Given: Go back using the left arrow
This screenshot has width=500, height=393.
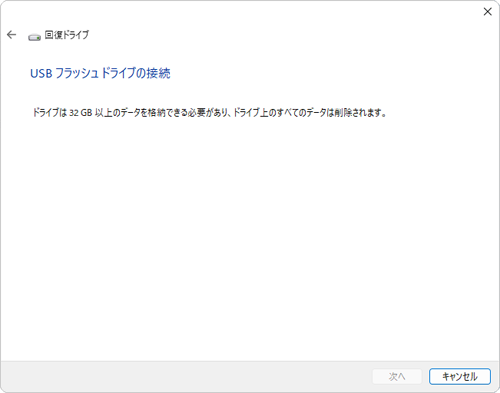Looking at the screenshot, I should tap(12, 35).
